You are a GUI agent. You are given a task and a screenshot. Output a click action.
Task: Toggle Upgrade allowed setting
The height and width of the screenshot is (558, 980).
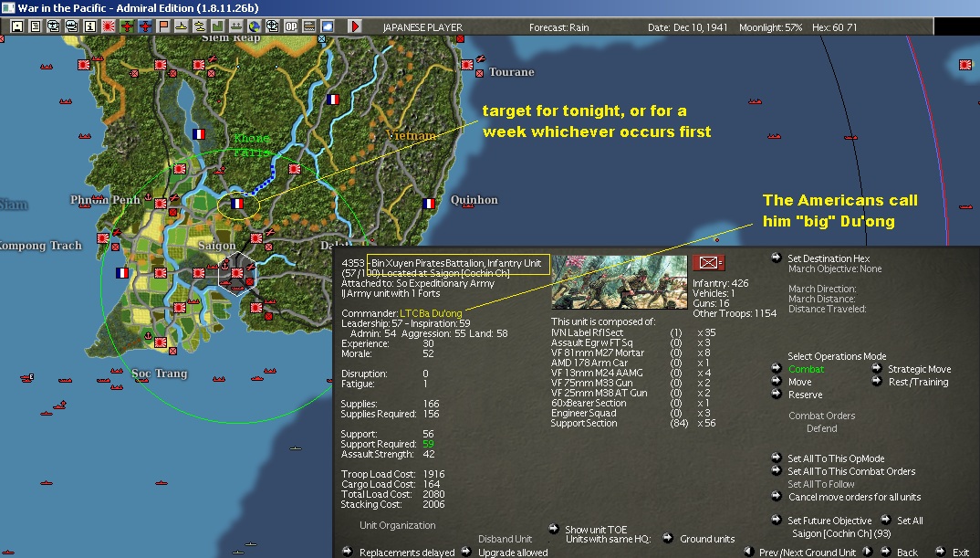coord(513,553)
